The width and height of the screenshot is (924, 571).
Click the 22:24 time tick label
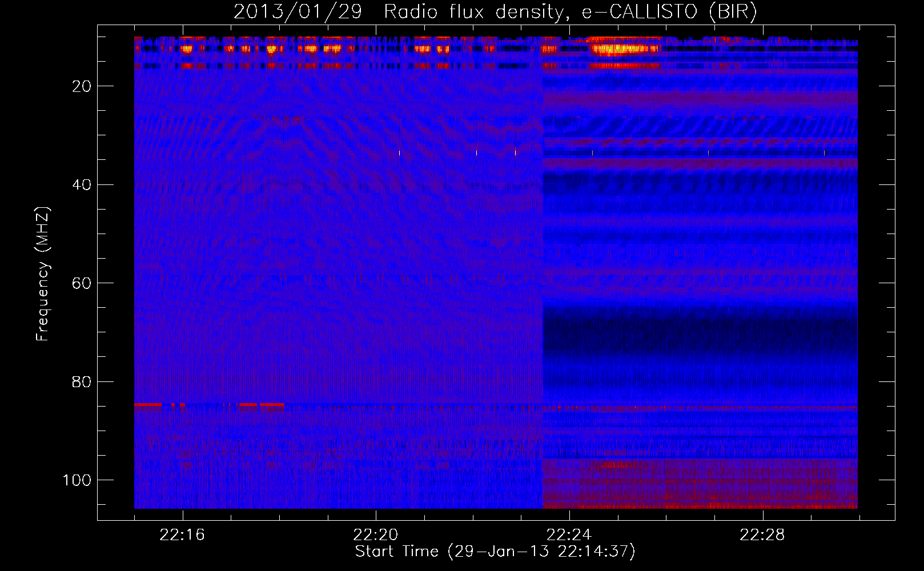(x=569, y=535)
